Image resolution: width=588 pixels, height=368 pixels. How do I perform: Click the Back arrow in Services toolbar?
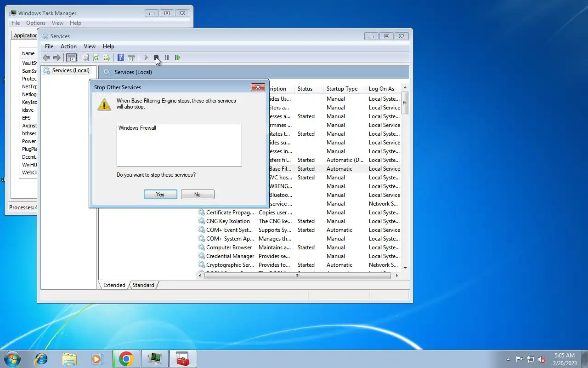(46, 57)
